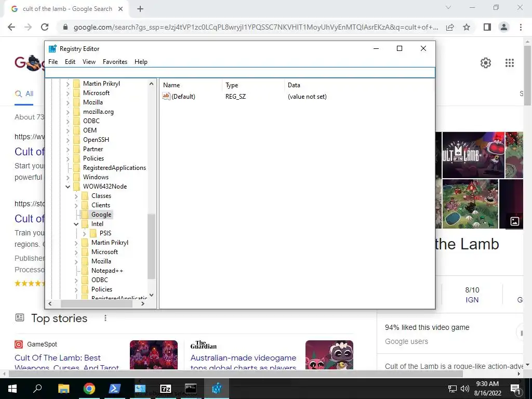Click the tree pane scroll right arrow
The width and height of the screenshot is (532, 399).
point(143,303)
